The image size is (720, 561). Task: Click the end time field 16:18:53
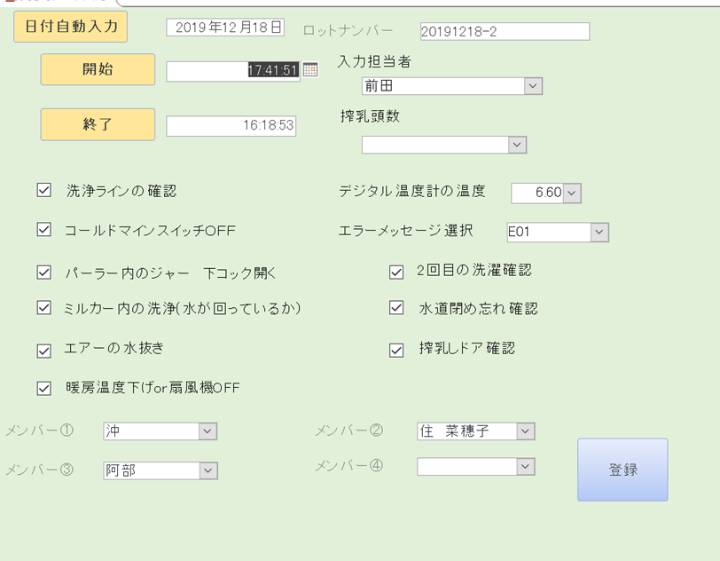coord(231,125)
